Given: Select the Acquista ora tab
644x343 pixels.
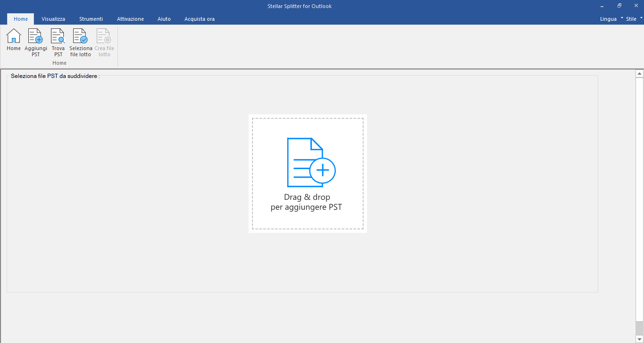Looking at the screenshot, I should pyautogui.click(x=200, y=19).
